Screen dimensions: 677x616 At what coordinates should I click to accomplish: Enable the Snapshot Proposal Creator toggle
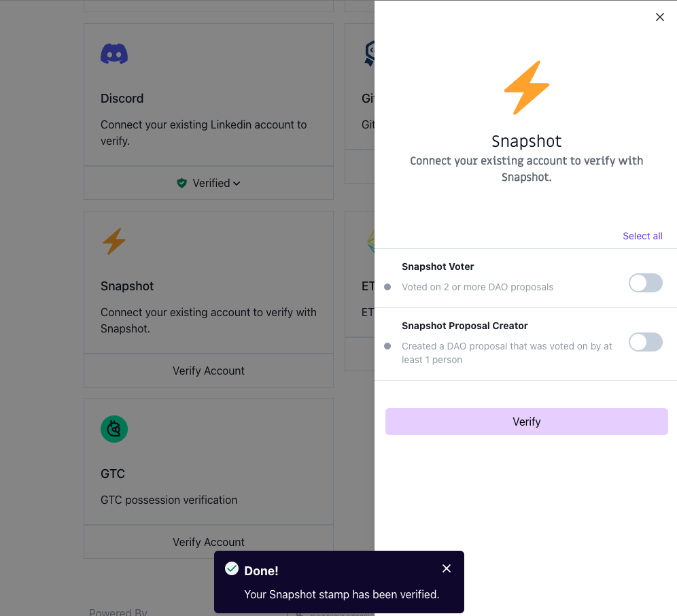(645, 342)
